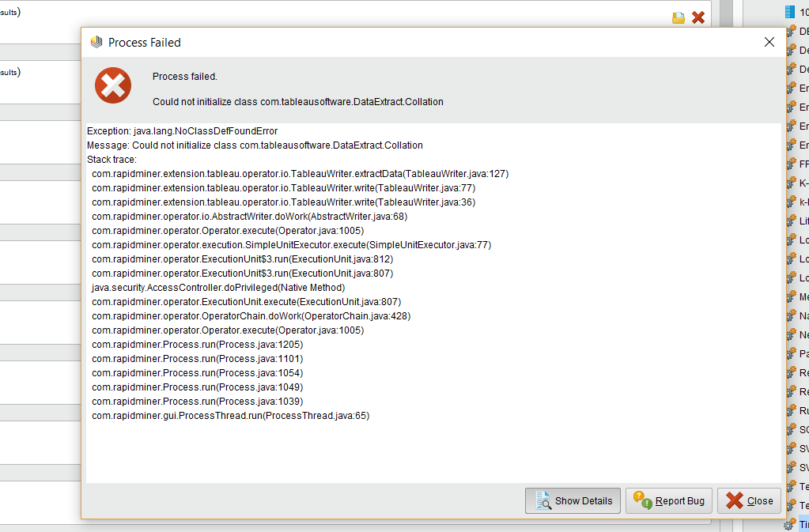Viewport: 809px width, 532px height.
Task: Select the k-NN operator gear icon in the sidebar
Action: (790, 202)
